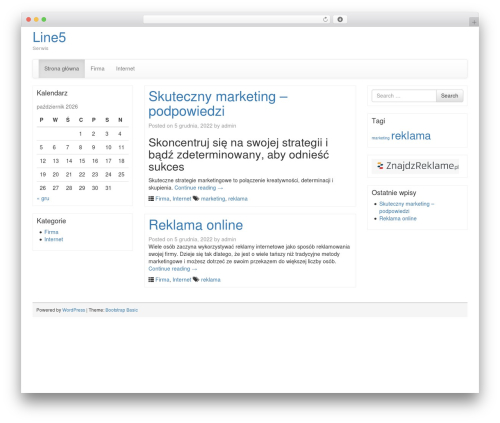Click the browser reload icon
The width and height of the screenshot is (500, 423).
click(325, 20)
